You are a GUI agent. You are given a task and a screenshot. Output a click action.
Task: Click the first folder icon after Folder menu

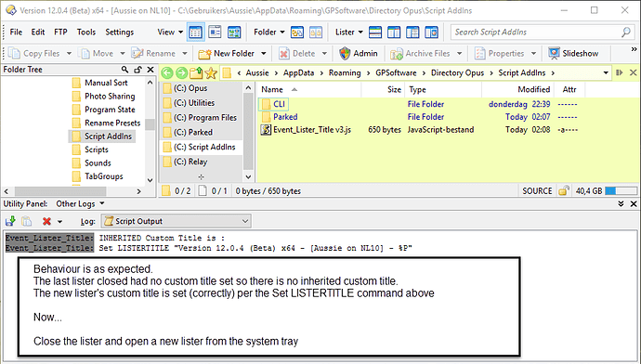click(297, 32)
